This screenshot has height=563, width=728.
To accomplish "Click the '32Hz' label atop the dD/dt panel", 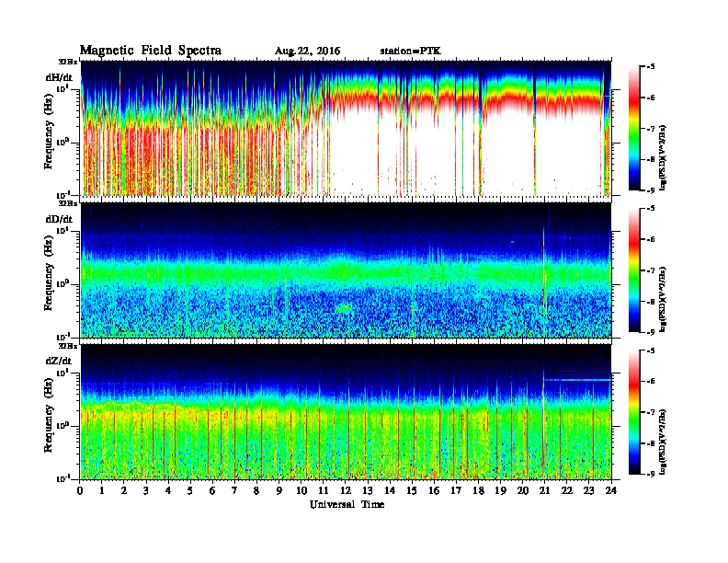I will coord(67,203).
